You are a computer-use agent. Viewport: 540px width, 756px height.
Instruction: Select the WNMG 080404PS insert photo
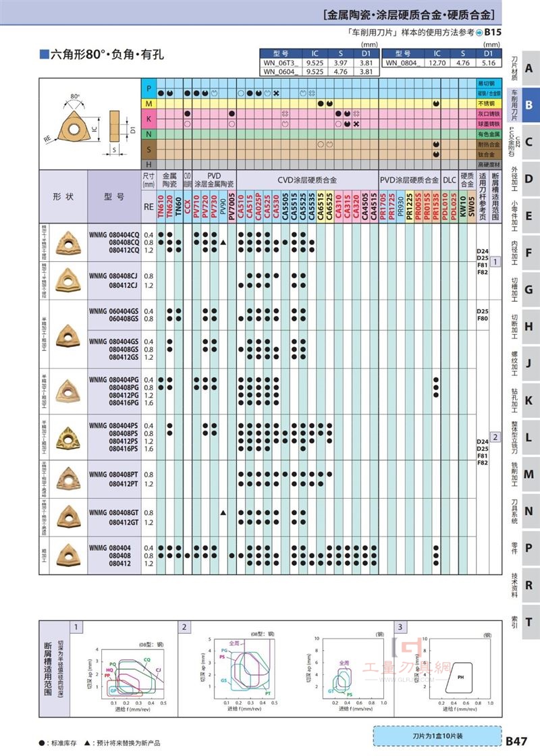[68, 438]
